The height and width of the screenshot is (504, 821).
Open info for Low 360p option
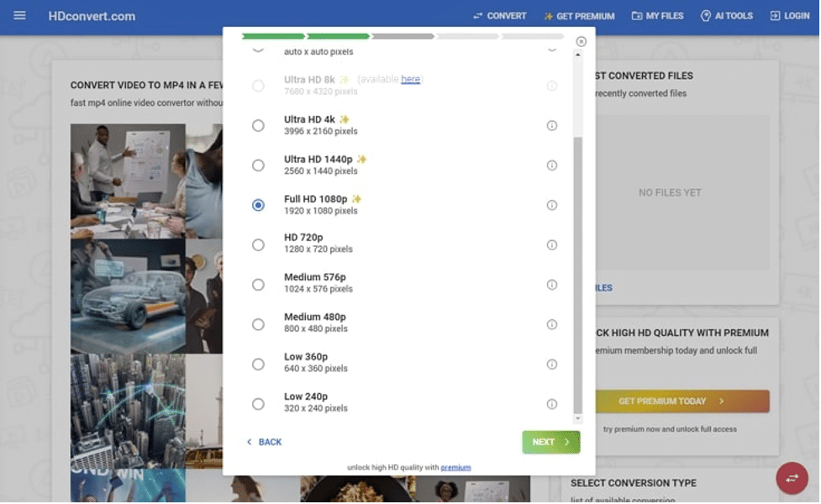pos(552,364)
